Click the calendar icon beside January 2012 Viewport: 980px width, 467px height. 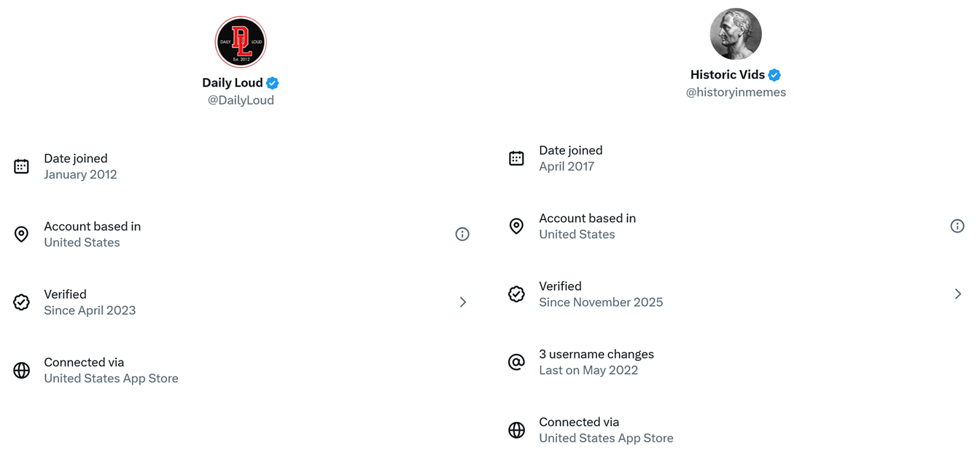pyautogui.click(x=22, y=166)
